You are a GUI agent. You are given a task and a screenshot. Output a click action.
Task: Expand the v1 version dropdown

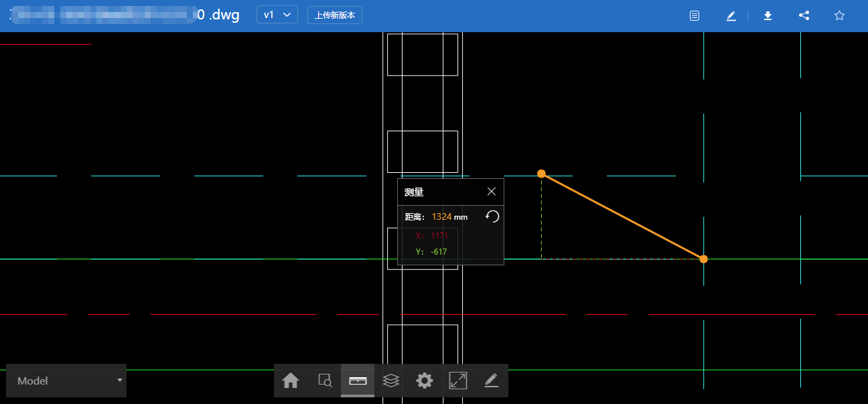click(277, 15)
